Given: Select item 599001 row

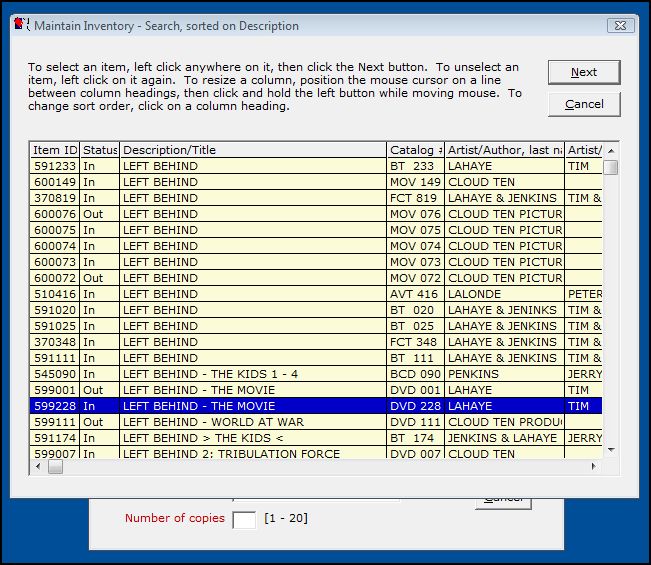Looking at the screenshot, I should coord(316,390).
